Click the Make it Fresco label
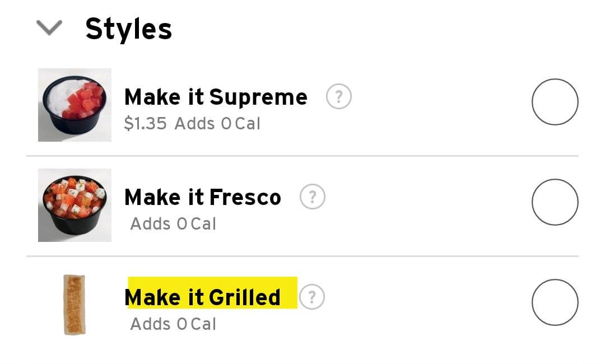The image size is (605, 364). [202, 198]
